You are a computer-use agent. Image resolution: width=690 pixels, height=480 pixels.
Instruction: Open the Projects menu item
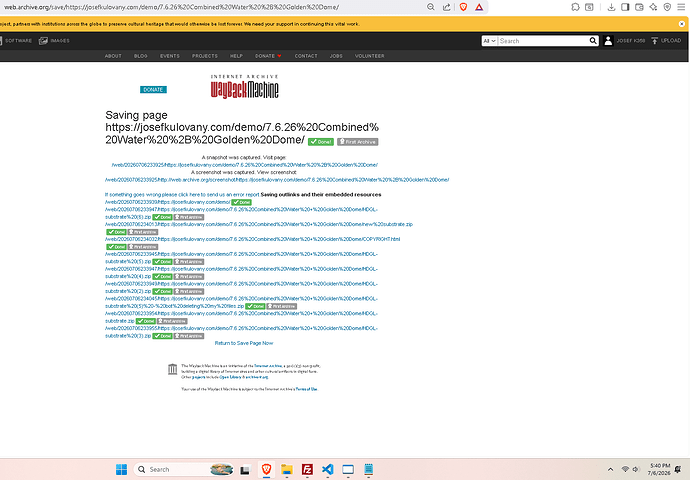(205, 56)
